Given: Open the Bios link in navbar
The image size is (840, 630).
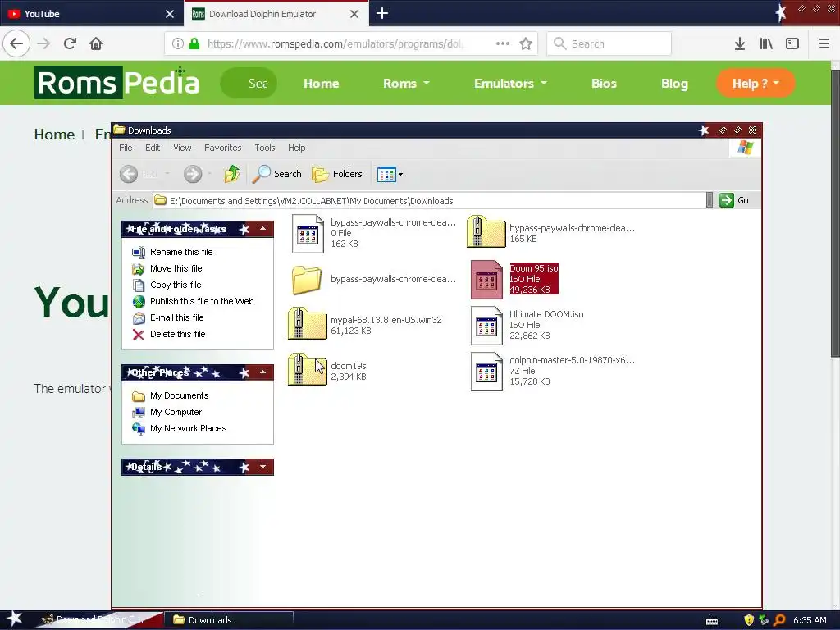Looking at the screenshot, I should pyautogui.click(x=604, y=84).
